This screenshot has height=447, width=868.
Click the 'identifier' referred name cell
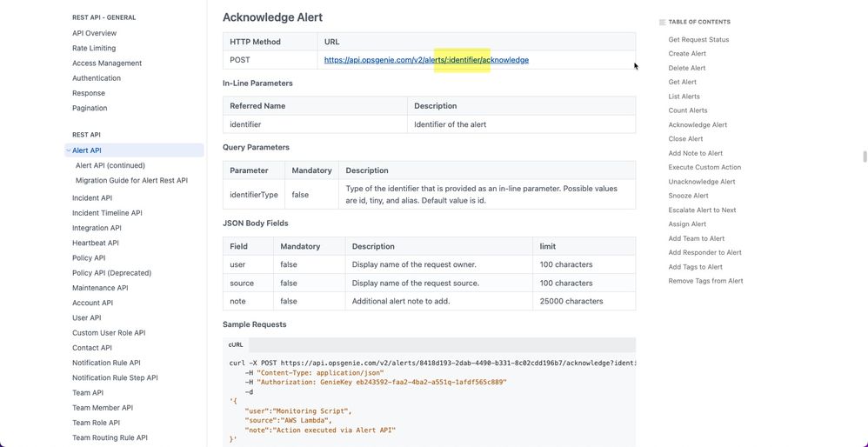(x=315, y=124)
